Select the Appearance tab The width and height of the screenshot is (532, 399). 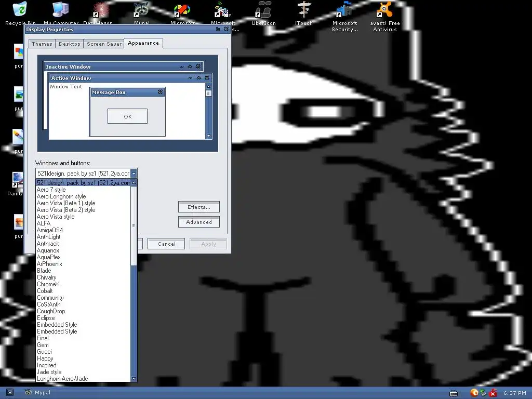coord(143,43)
